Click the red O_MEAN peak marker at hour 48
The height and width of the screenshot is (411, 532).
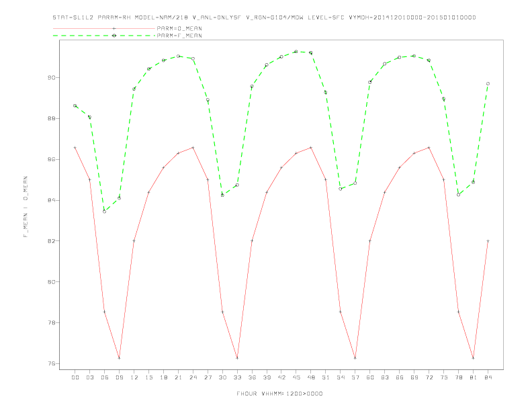pos(311,148)
